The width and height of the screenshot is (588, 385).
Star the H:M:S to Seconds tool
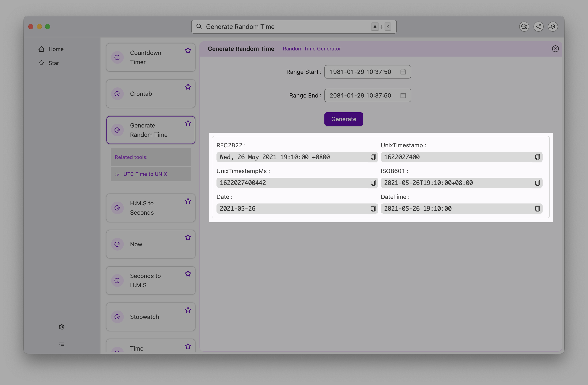[188, 201]
